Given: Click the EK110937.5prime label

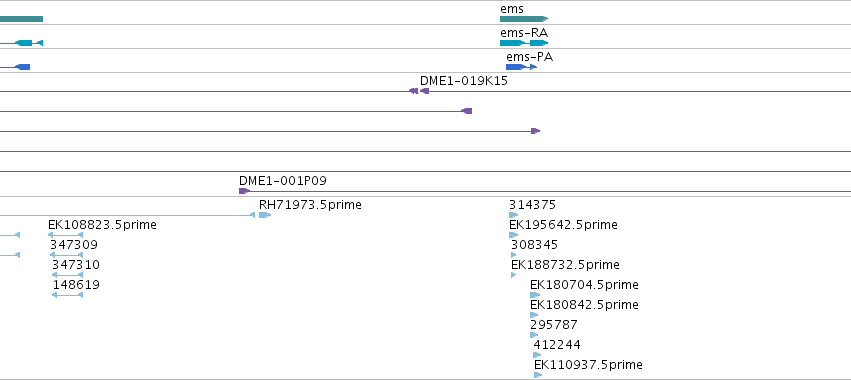Looking at the screenshot, I should coord(588,365).
